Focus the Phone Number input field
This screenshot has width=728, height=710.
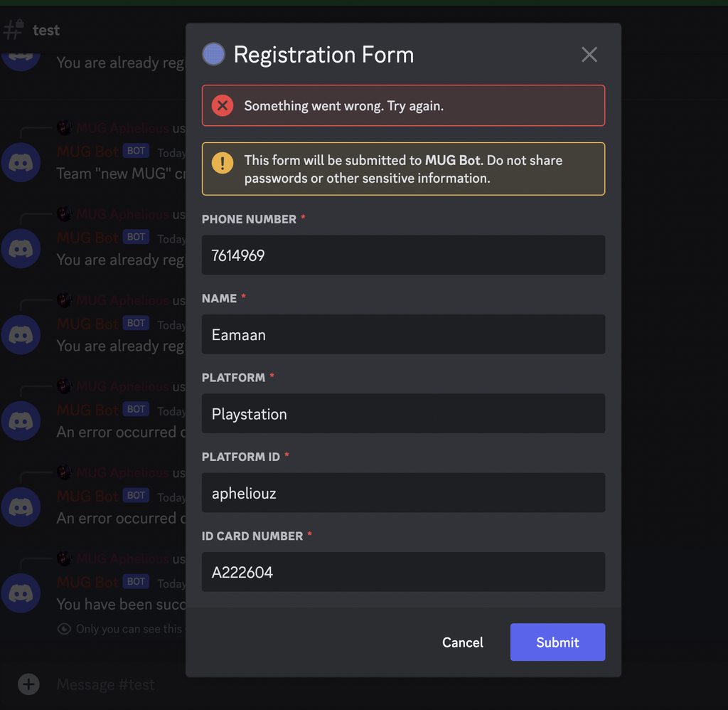pos(403,255)
